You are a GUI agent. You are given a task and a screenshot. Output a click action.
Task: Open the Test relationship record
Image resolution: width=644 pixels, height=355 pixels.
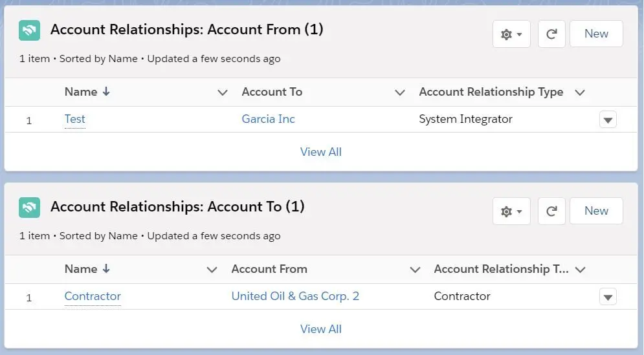tap(74, 119)
